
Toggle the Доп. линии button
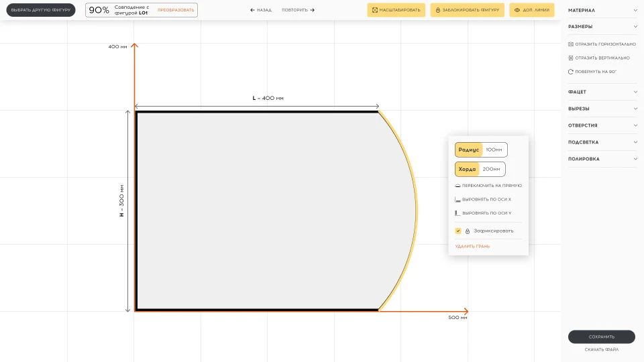pos(531,10)
